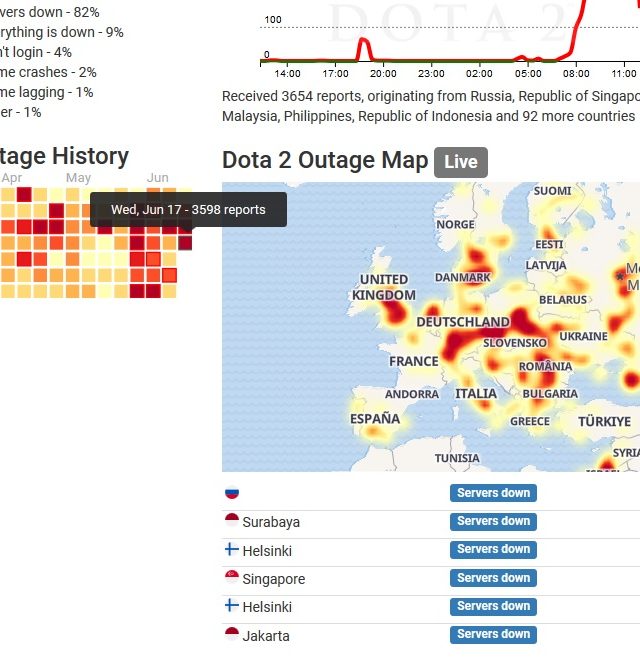Open the Singapore report entry

tap(273, 579)
